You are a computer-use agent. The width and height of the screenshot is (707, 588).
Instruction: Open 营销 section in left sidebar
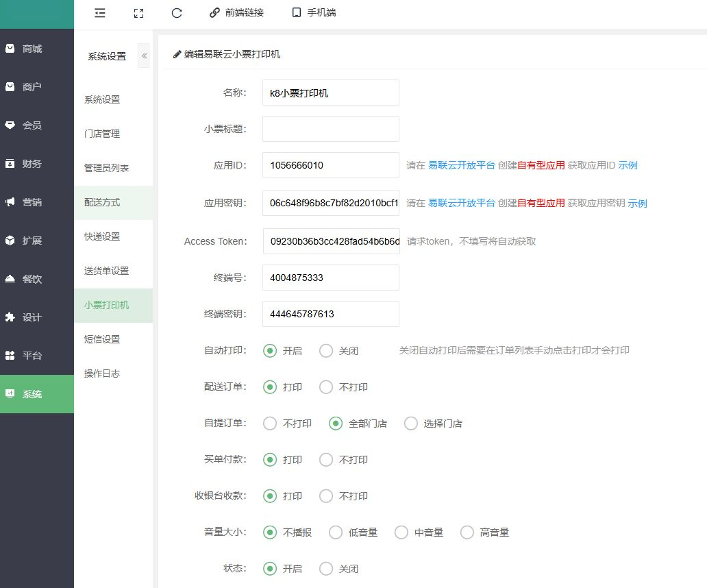[x=32, y=202]
